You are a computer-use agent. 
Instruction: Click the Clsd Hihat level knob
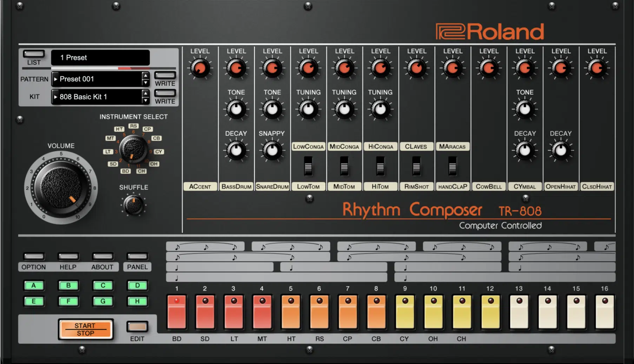coord(597,68)
